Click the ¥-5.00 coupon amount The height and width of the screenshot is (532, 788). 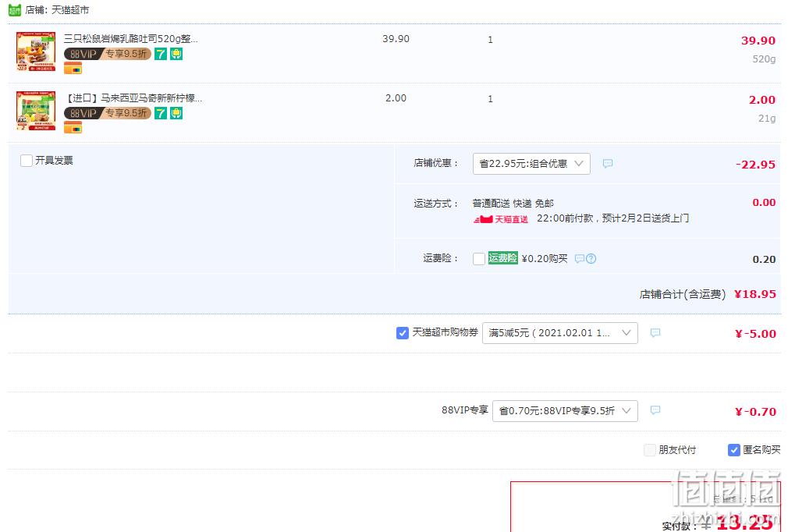click(755, 334)
